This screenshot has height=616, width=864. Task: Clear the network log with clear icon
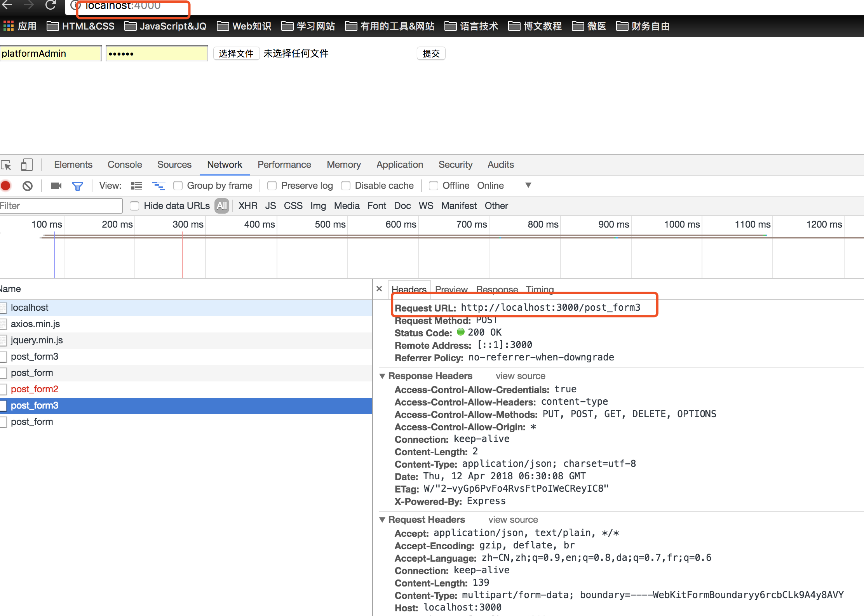(x=27, y=186)
